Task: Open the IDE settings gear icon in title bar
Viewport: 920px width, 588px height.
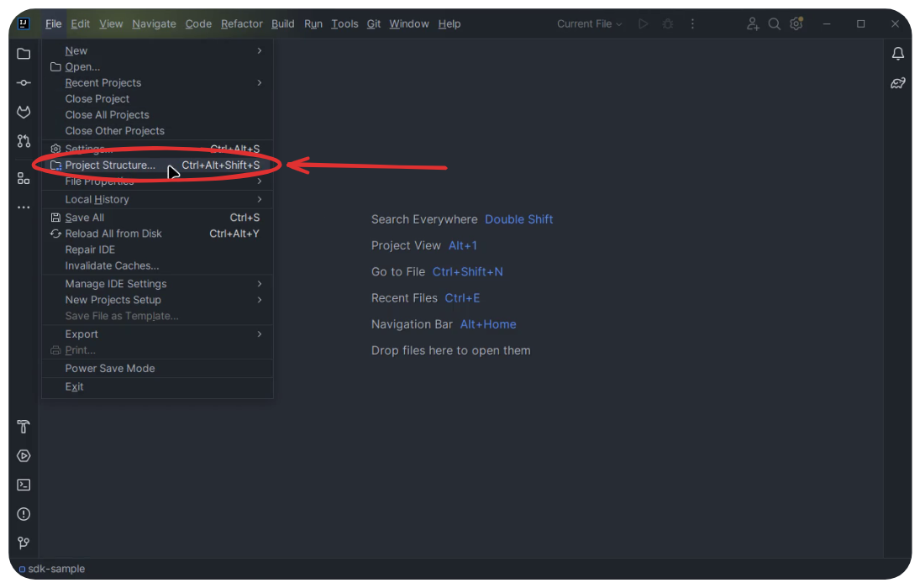Action: click(x=796, y=24)
